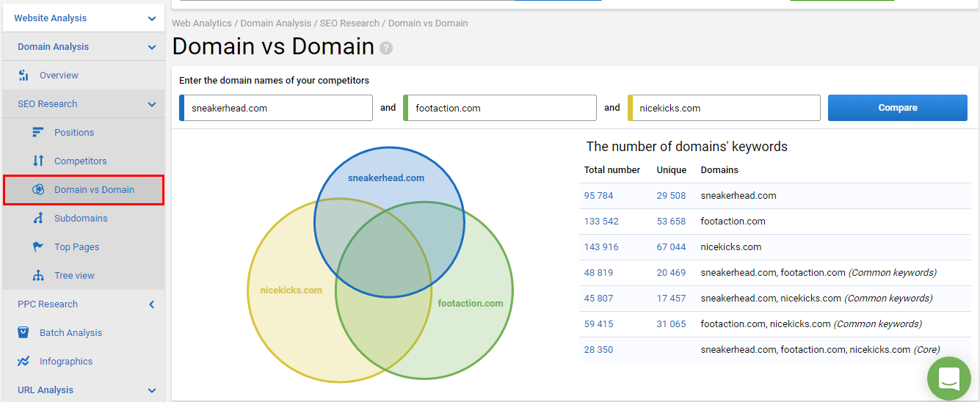Open total keywords 133 542 for footaction.com
Image resolution: width=980 pixels, height=402 pixels.
(601, 222)
